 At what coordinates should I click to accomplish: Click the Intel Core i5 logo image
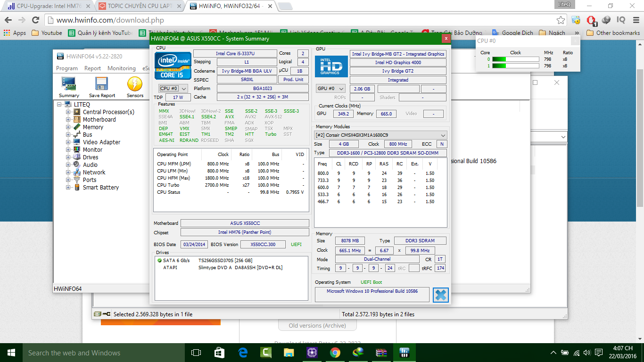tap(173, 65)
